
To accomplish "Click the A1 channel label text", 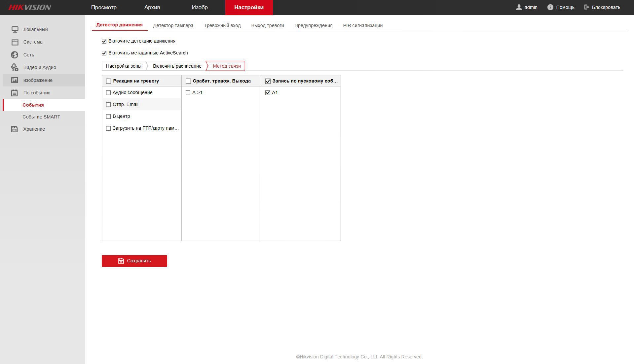I will pos(275,93).
